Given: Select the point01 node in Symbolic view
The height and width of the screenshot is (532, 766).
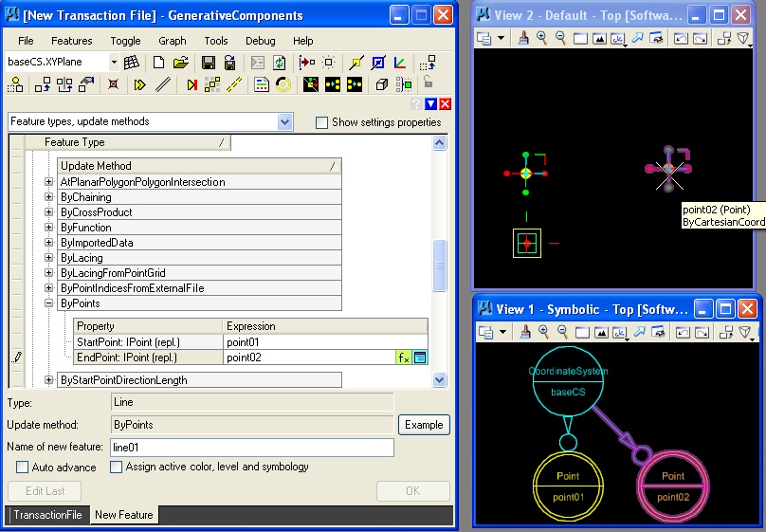Looking at the screenshot, I should click(568, 486).
